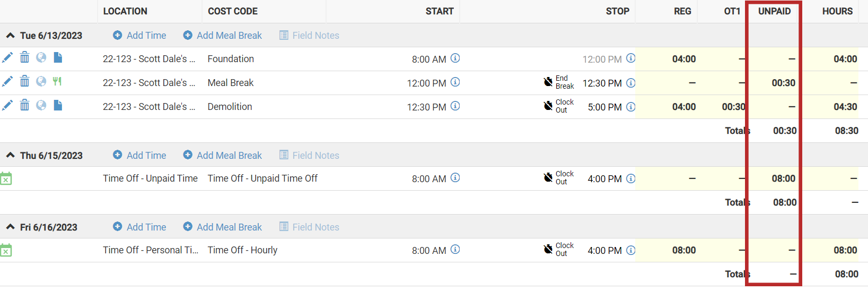This screenshot has width=868, height=290.
Task: Collapse the Tue 6/13/2023 day section
Action: click(x=10, y=36)
